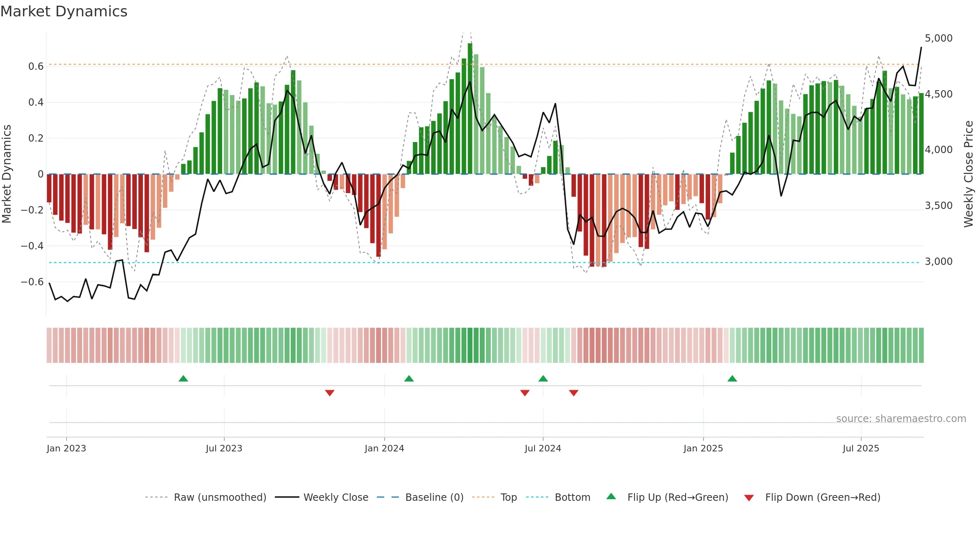Image resolution: width=980 pixels, height=551 pixels.
Task: Toggle the Baseline (0) legend entry
Action: click(420, 497)
